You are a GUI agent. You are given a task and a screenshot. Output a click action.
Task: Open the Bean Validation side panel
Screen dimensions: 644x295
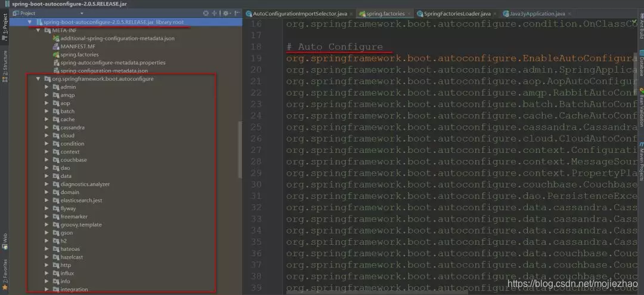(x=641, y=106)
